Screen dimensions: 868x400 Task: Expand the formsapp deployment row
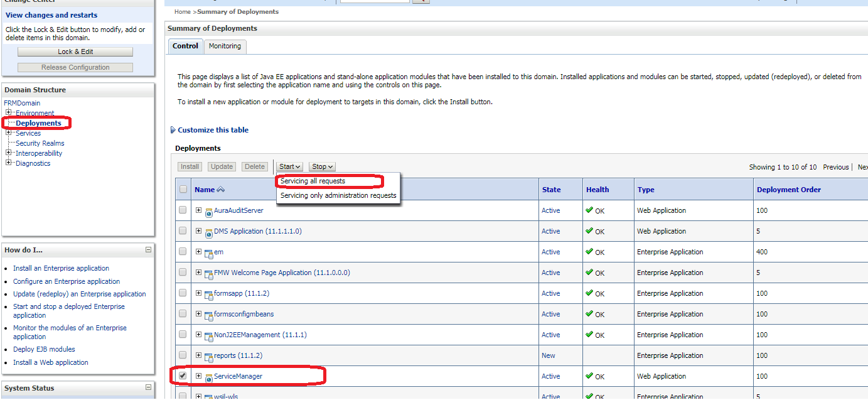(198, 293)
